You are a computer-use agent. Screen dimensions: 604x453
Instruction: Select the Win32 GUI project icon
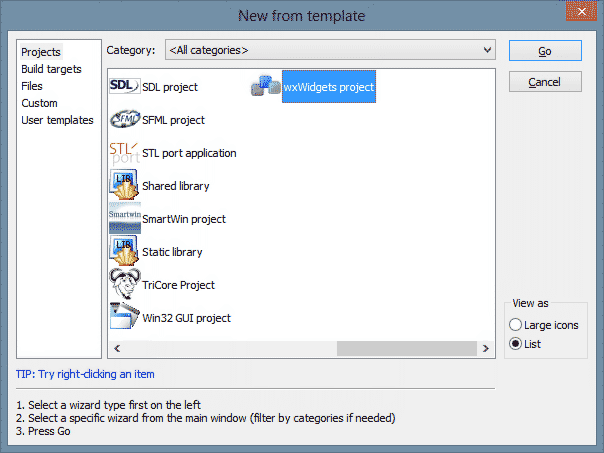(124, 318)
